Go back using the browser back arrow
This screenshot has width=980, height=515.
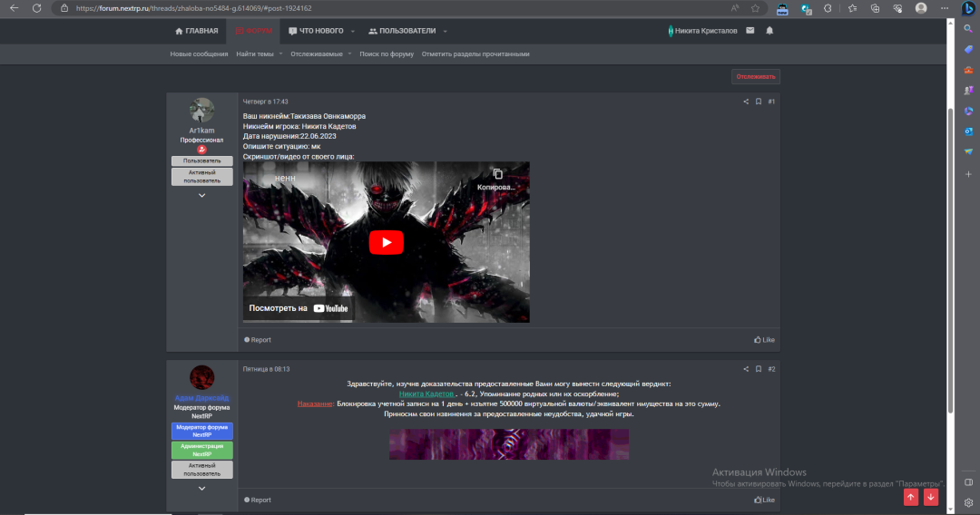pos(14,8)
